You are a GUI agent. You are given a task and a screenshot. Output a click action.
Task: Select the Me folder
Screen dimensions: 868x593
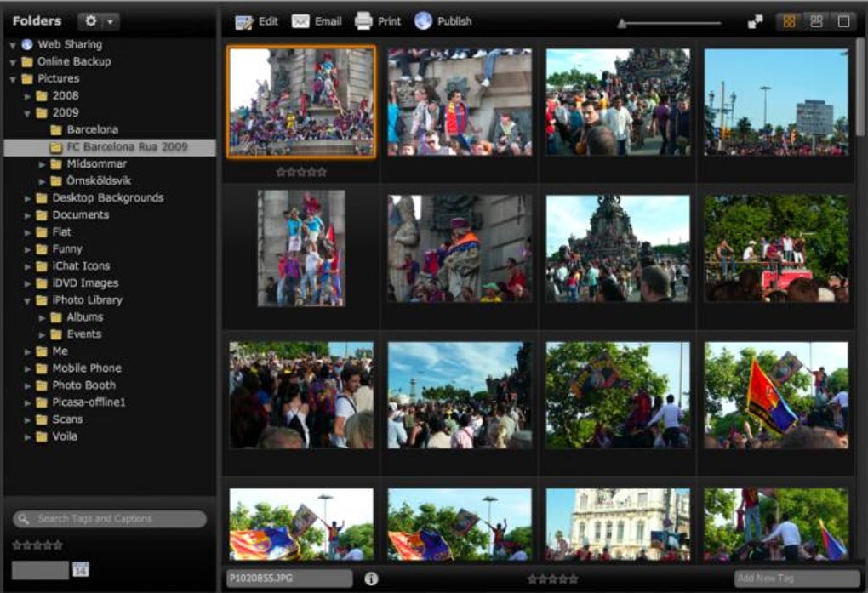click(51, 351)
